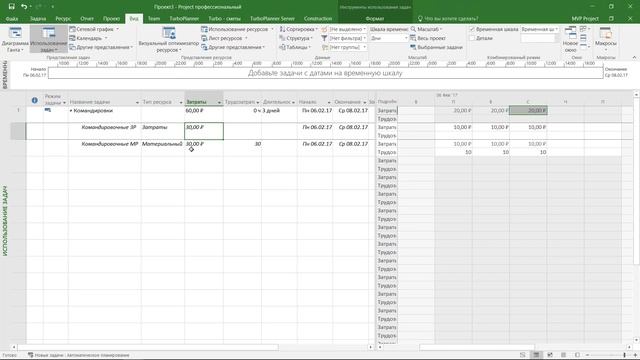The height and width of the screenshot is (360, 640).
Task: Click the Zoom (Масштаб) magnifier icon
Action: tap(413, 29)
